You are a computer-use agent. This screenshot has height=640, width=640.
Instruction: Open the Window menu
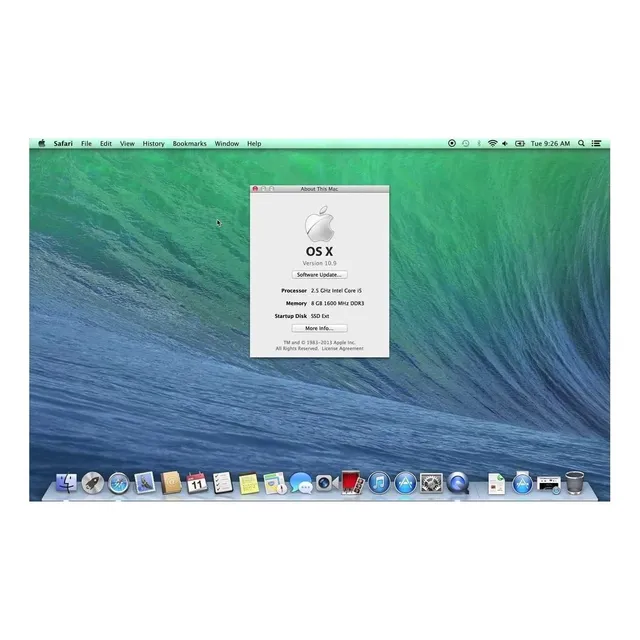227,143
